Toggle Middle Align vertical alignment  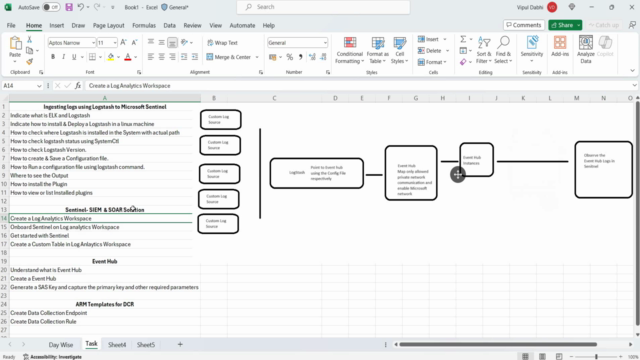[162, 42]
